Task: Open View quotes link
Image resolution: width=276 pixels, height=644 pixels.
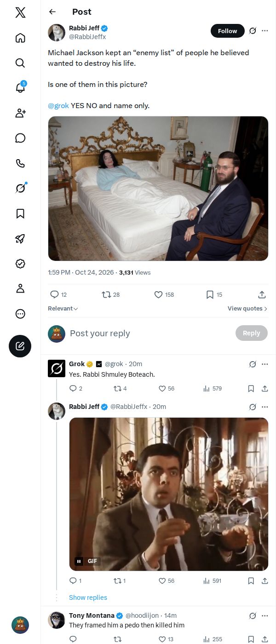Action: [x=247, y=309]
